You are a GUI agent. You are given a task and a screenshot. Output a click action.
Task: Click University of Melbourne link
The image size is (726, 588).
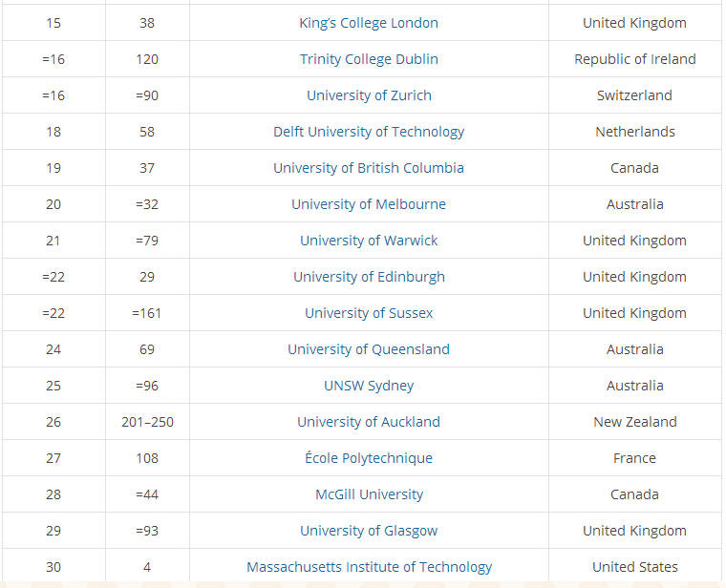point(369,204)
